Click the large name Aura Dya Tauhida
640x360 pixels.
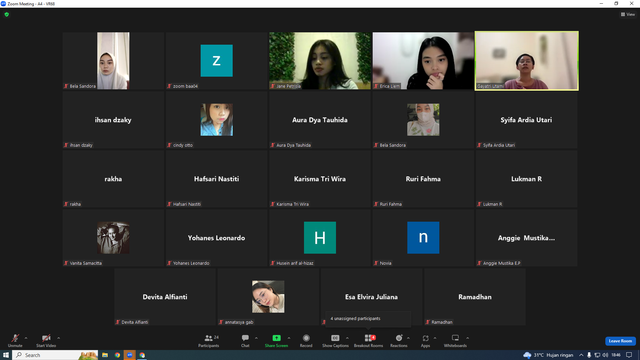[x=320, y=120]
